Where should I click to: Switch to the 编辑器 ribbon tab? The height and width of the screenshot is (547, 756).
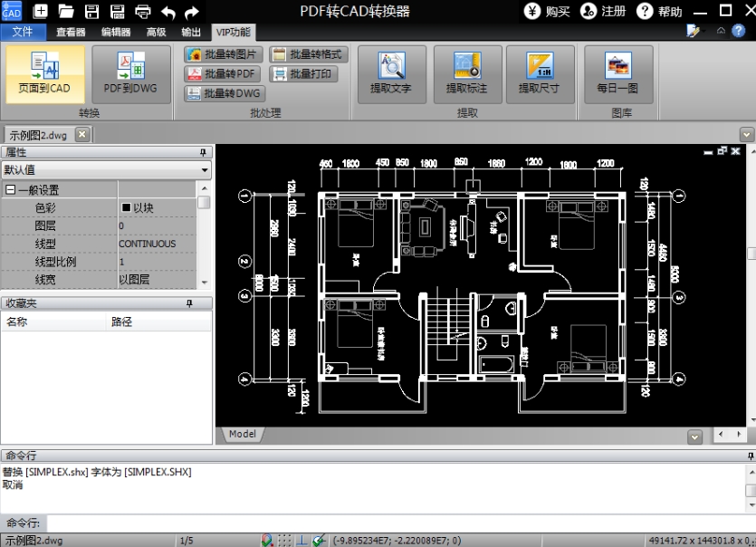click(x=116, y=32)
